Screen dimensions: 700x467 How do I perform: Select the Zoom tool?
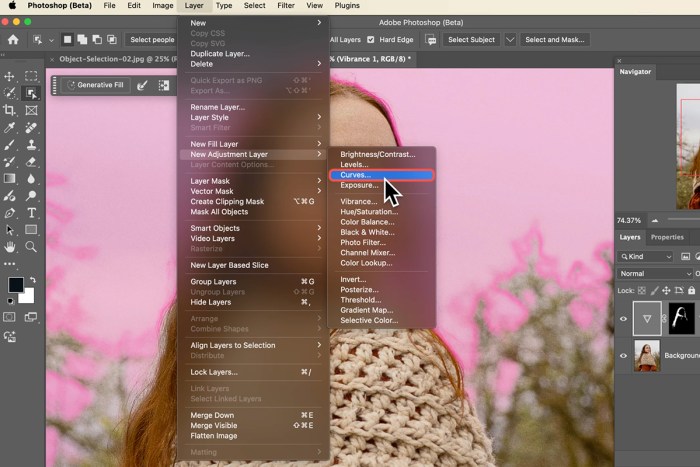coord(31,247)
